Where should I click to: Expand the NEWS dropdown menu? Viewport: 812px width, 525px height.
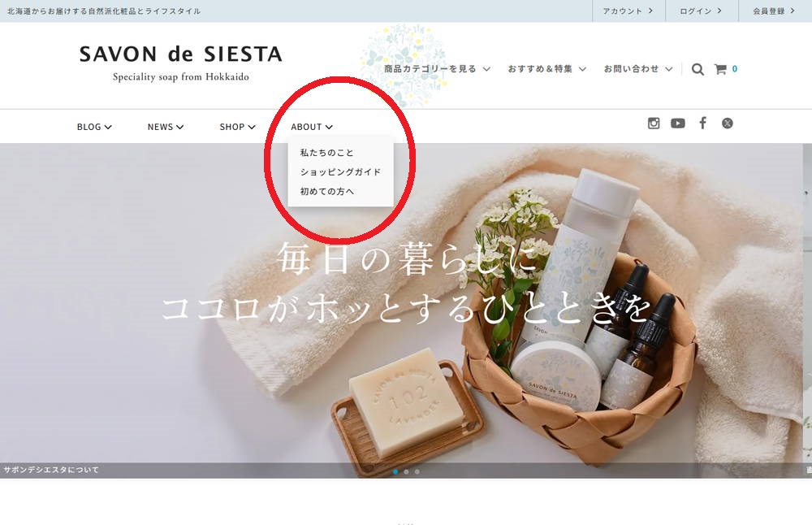166,127
